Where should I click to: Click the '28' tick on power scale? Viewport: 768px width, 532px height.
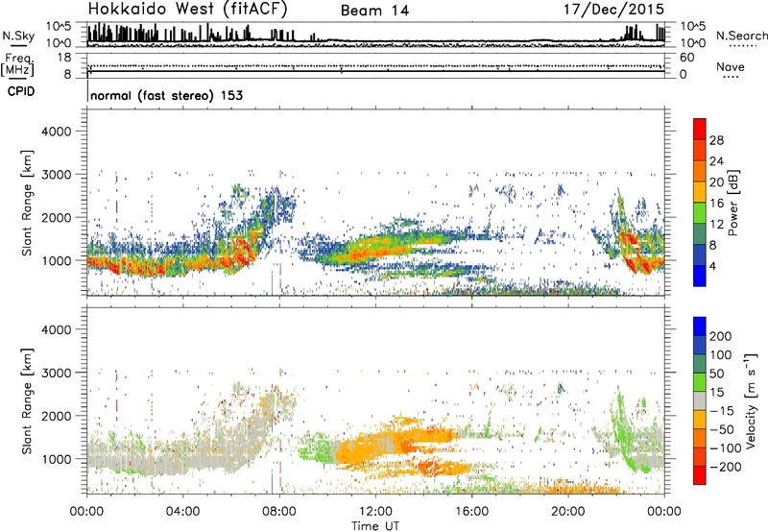(x=716, y=140)
